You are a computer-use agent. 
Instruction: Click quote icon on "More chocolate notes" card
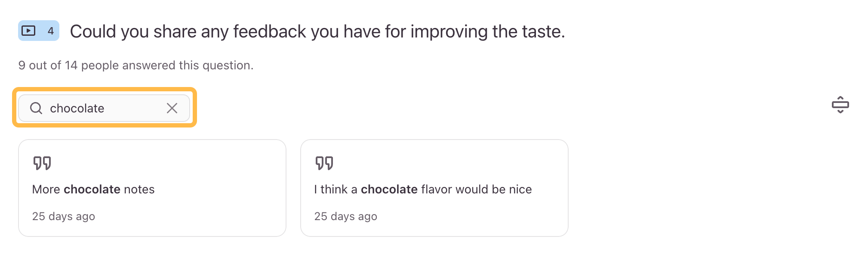coord(42,163)
